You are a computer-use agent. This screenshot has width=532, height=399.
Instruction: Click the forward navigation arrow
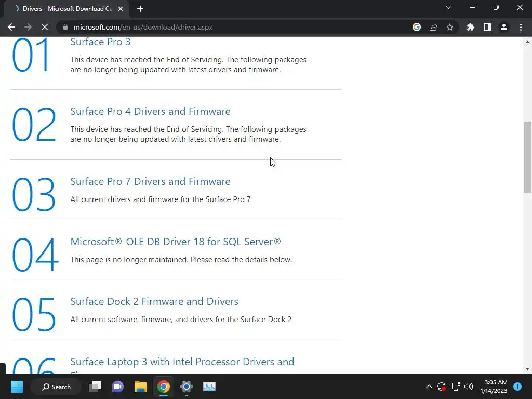(28, 27)
